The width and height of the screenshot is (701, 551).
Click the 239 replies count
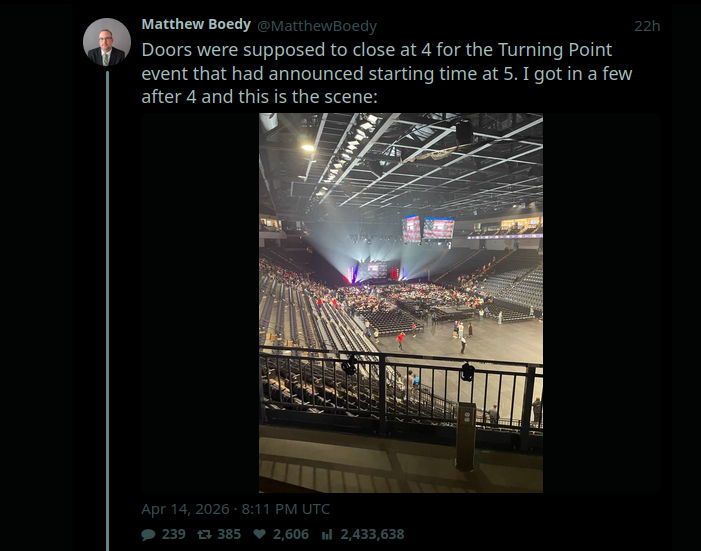pos(174,534)
